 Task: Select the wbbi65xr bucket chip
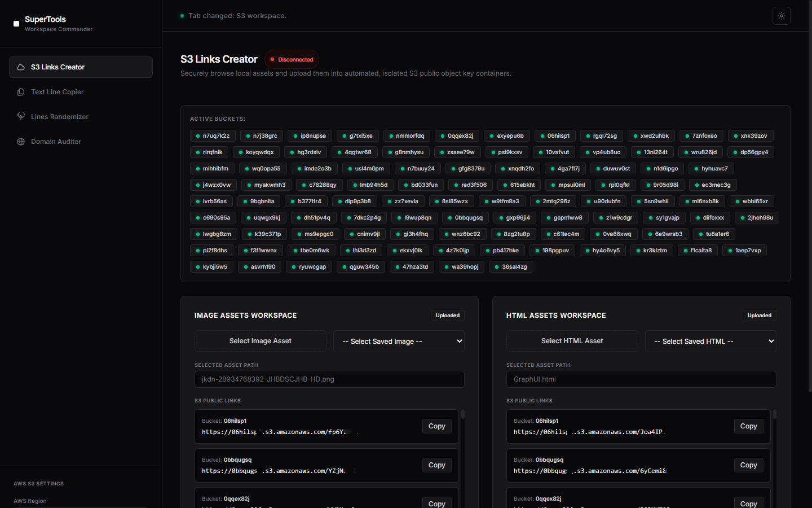point(752,201)
